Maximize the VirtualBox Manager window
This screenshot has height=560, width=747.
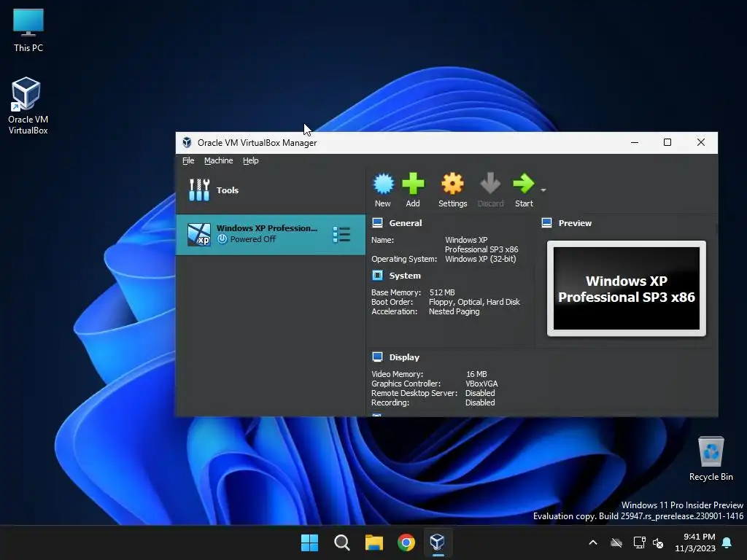click(x=667, y=142)
